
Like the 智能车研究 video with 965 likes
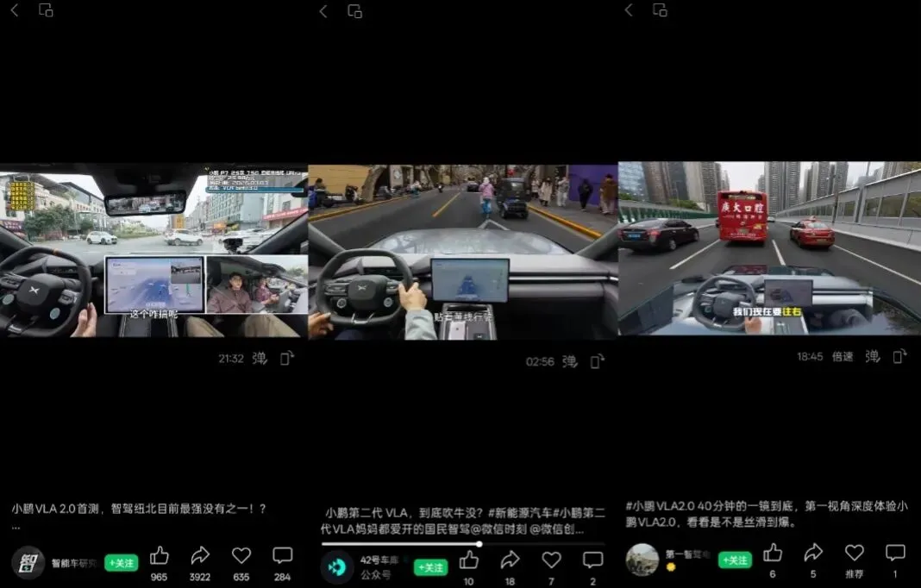pyautogui.click(x=160, y=556)
